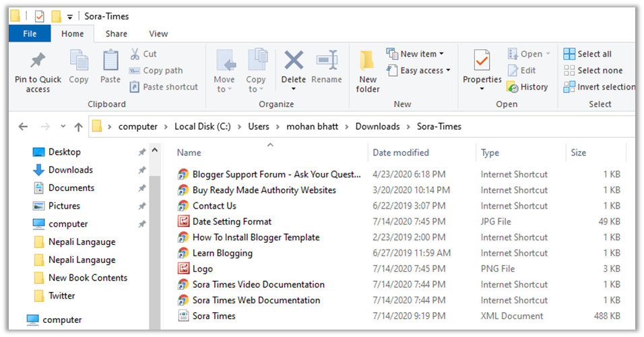Open the Quick Access Toolbar customize arrow
This screenshot has height=337, width=644.
point(70,17)
